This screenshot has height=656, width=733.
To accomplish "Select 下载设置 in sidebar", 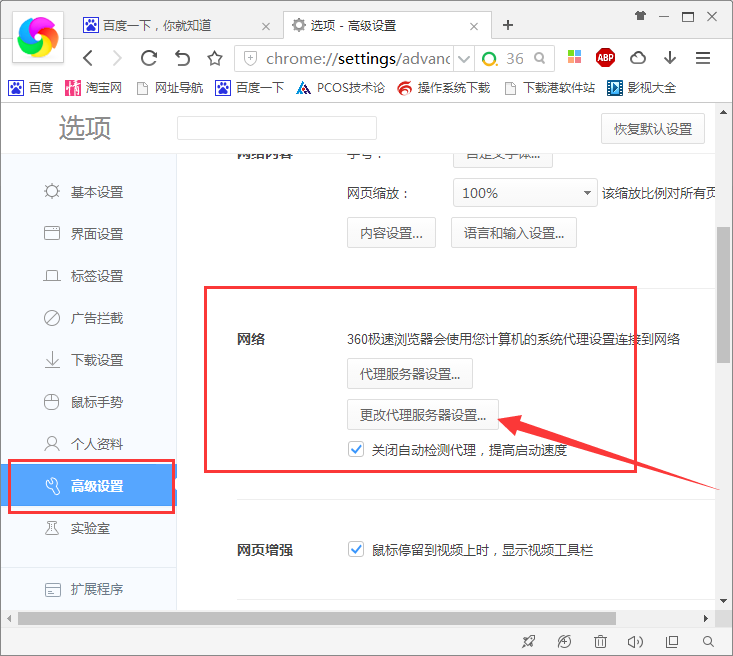I will 89,360.
